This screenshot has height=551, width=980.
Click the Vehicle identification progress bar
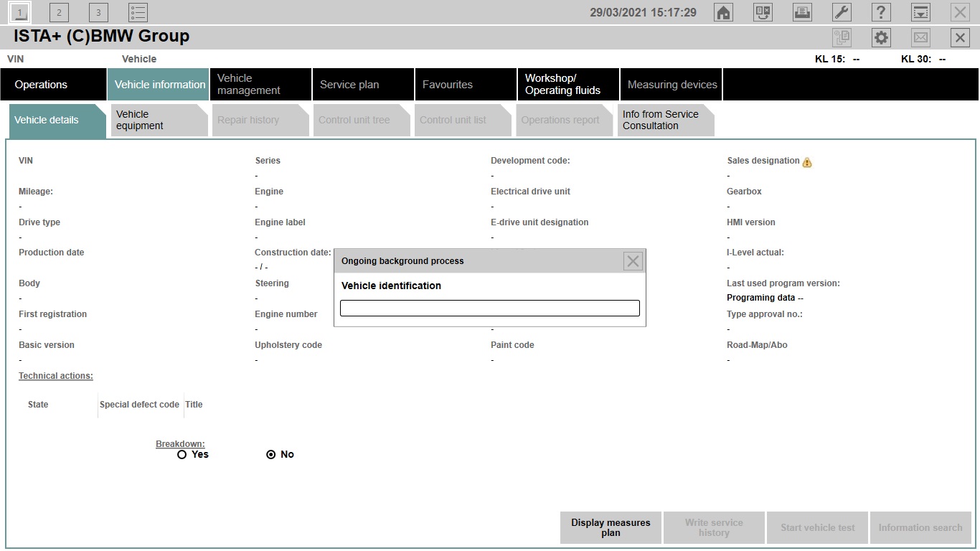[489, 308]
